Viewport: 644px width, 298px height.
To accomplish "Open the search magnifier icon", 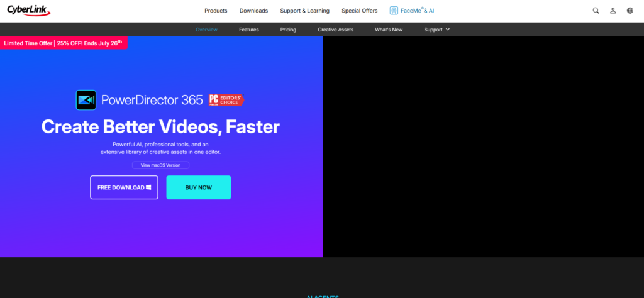I will tap(596, 11).
